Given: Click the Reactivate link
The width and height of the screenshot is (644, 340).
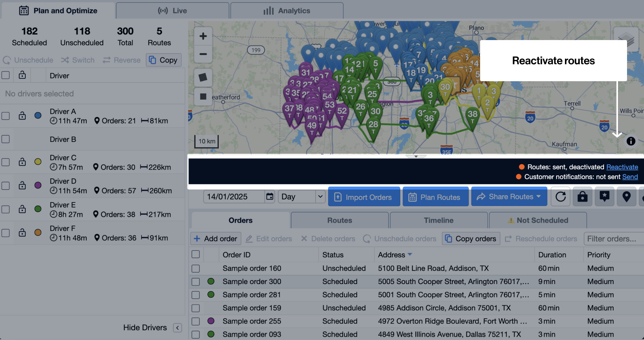Looking at the screenshot, I should 622,167.
